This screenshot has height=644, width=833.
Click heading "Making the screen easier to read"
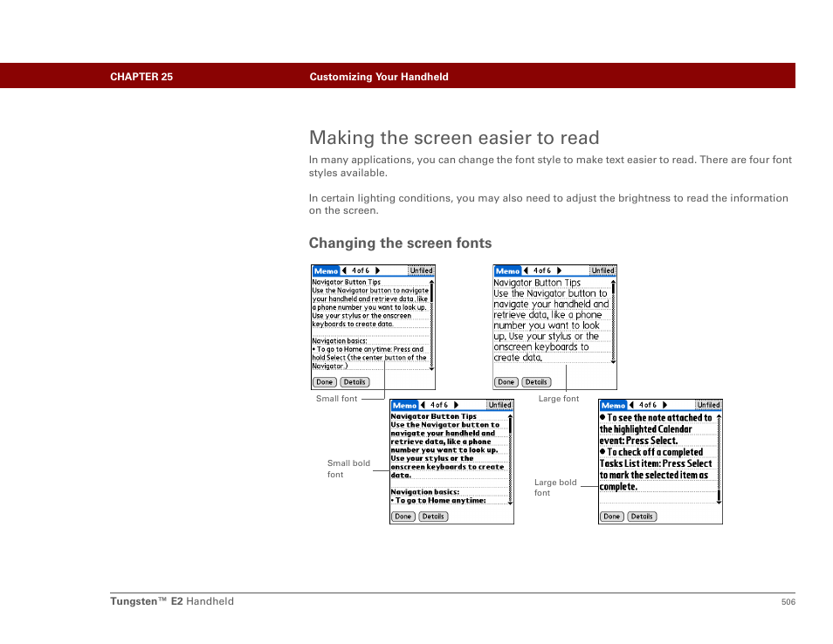[x=454, y=138]
